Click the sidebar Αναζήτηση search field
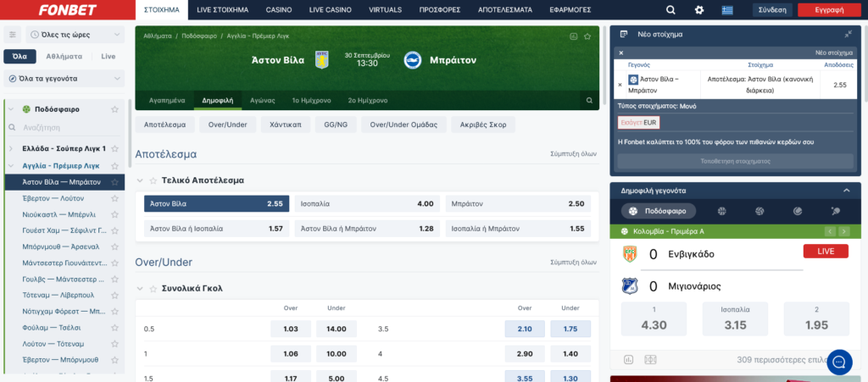The image size is (868, 382). pos(64,127)
